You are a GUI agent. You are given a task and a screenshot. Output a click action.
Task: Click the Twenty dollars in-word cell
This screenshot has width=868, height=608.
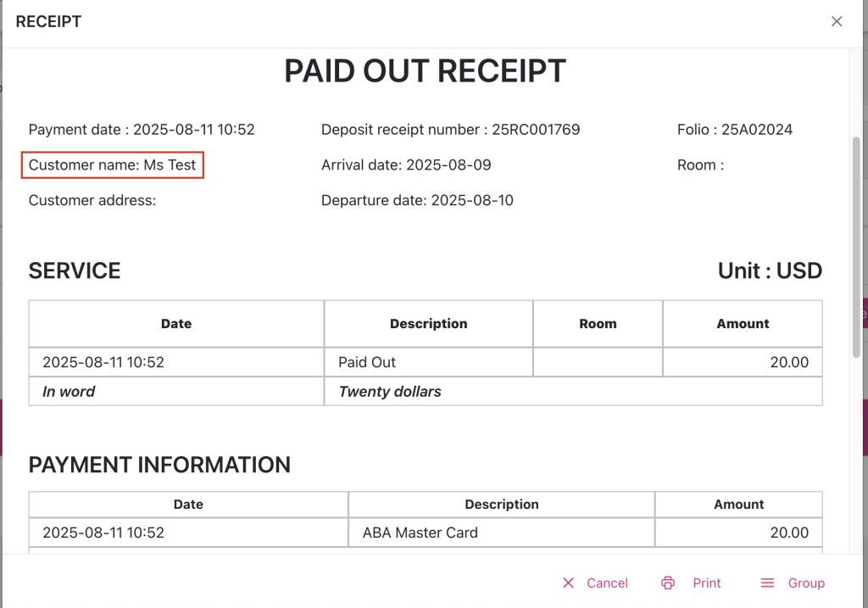390,392
